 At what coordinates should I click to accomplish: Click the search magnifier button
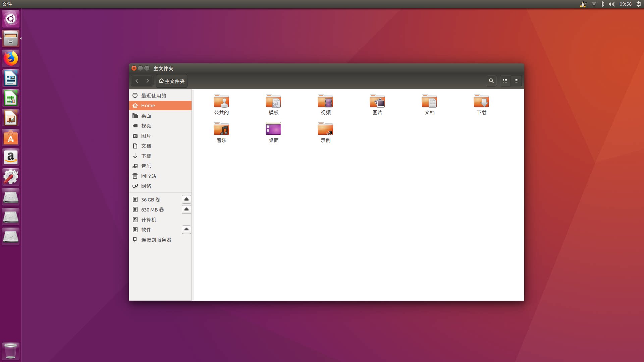pos(491,81)
